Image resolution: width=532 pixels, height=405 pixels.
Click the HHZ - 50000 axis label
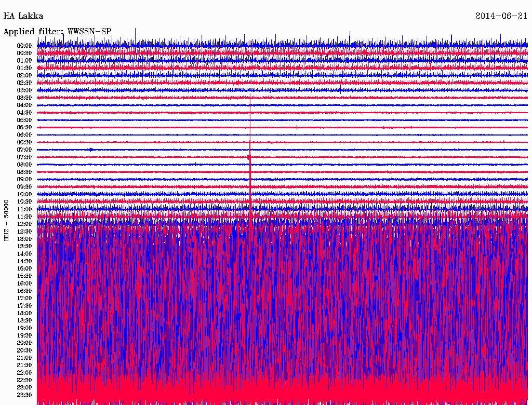(x=7, y=220)
